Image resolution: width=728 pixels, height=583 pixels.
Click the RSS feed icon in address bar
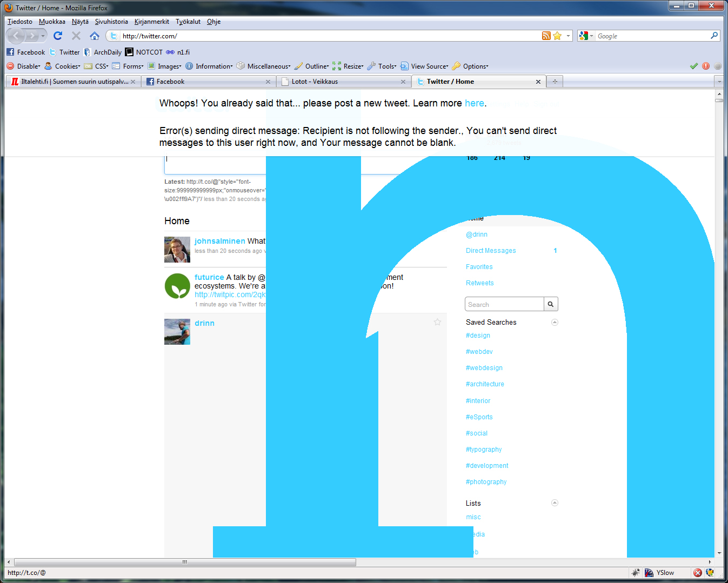(x=546, y=36)
